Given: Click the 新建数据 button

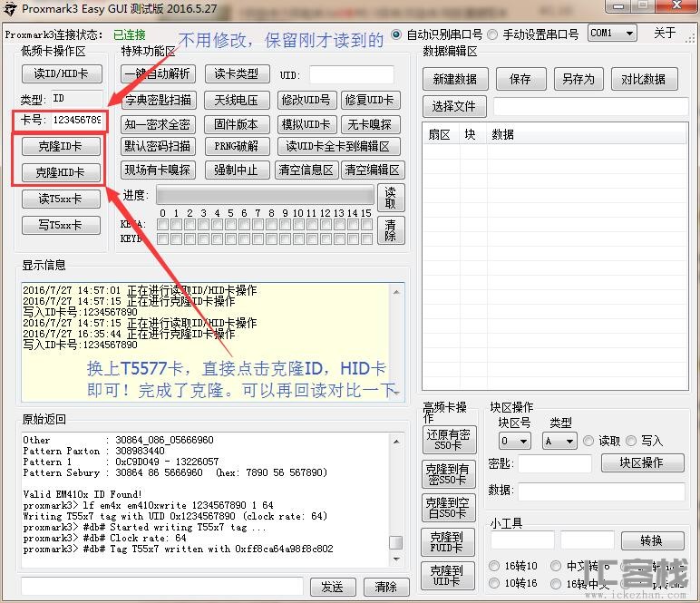Looking at the screenshot, I should [455, 79].
